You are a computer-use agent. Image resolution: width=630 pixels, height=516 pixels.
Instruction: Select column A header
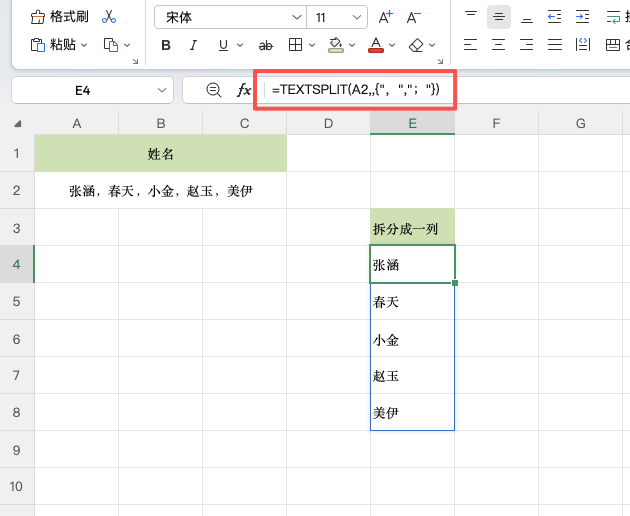point(76,123)
